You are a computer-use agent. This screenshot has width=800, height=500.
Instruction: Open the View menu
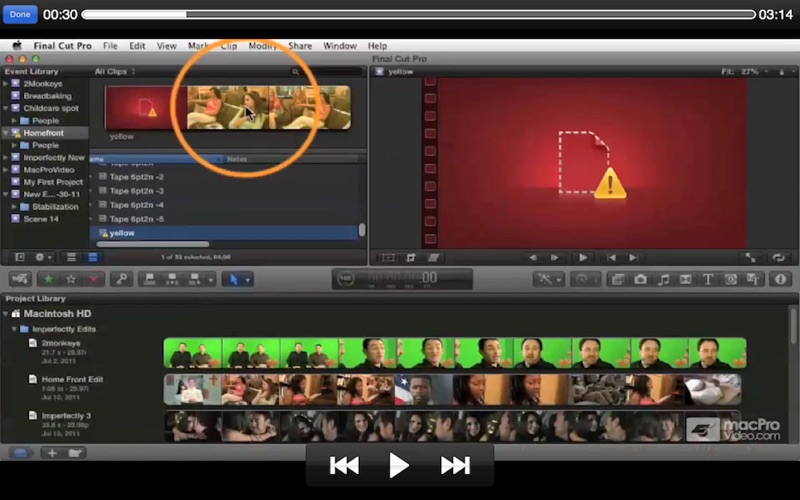[166, 45]
